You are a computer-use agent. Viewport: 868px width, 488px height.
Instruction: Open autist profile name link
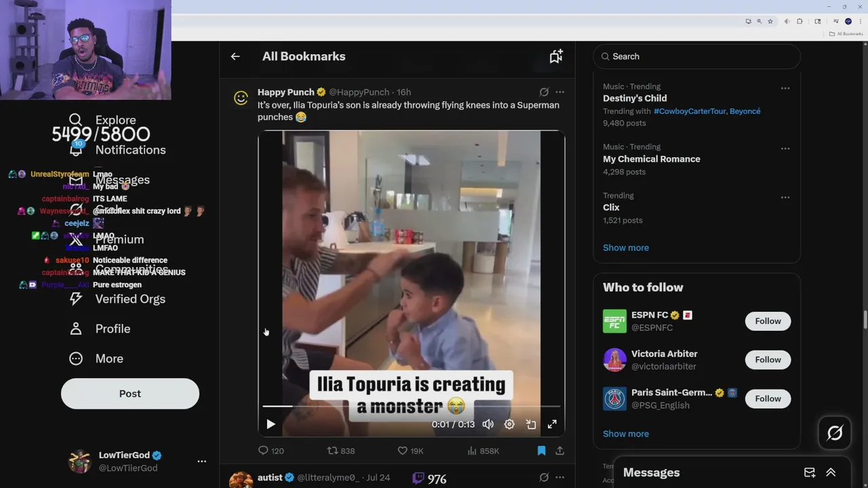click(x=270, y=478)
